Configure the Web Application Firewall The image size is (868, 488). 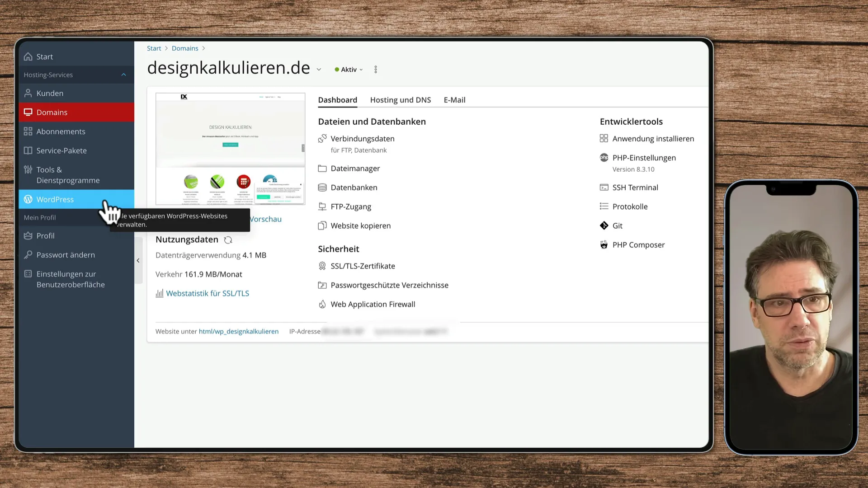pyautogui.click(x=373, y=304)
